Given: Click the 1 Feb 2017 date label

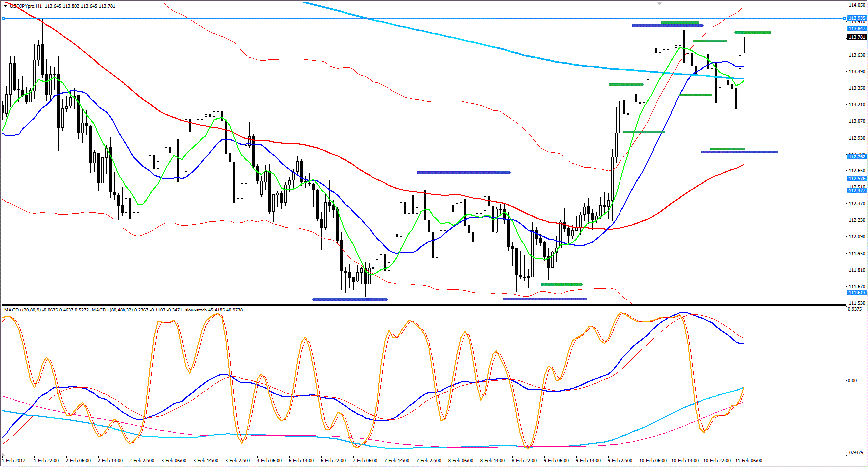Looking at the screenshot, I should pos(15,461).
